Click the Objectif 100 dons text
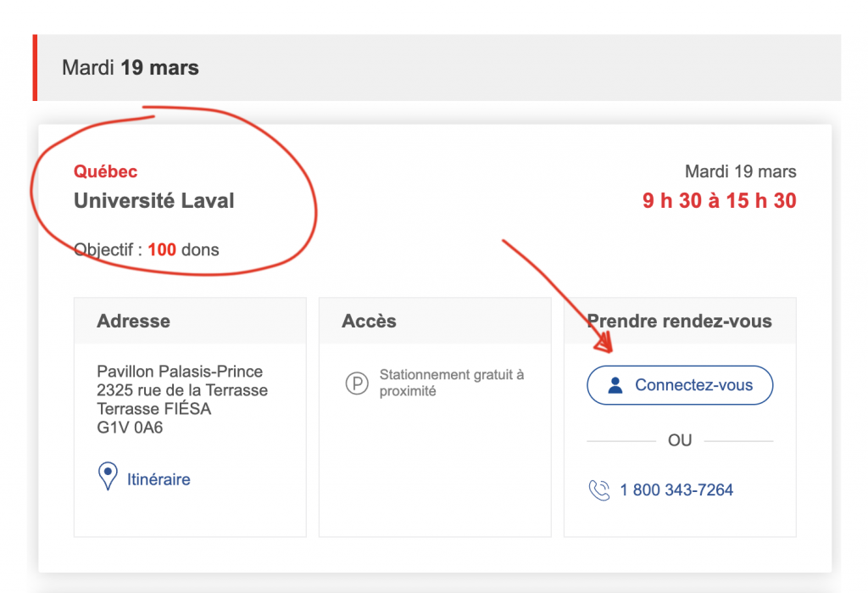 point(146,249)
